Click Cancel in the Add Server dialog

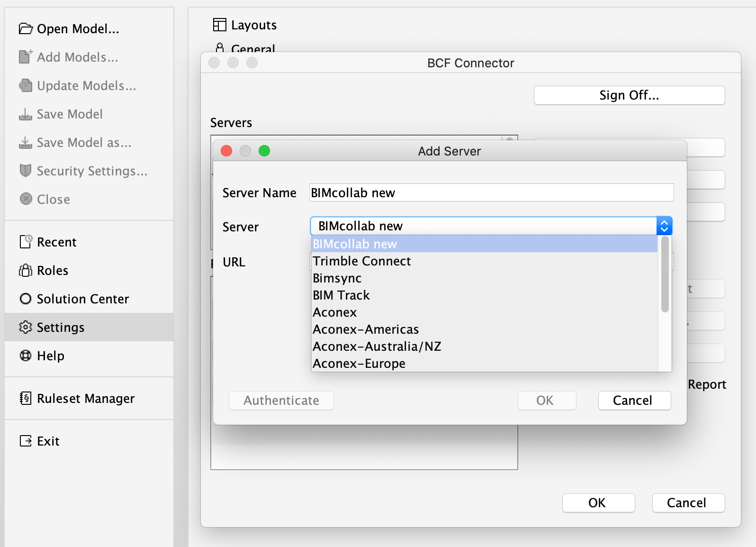[x=634, y=401]
